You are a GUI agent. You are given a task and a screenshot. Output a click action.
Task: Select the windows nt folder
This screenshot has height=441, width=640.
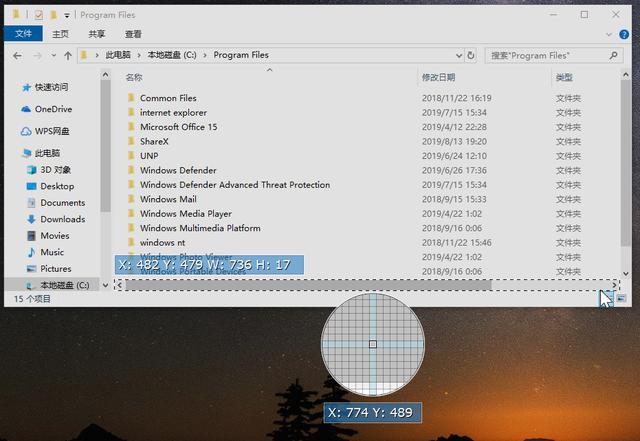[162, 243]
